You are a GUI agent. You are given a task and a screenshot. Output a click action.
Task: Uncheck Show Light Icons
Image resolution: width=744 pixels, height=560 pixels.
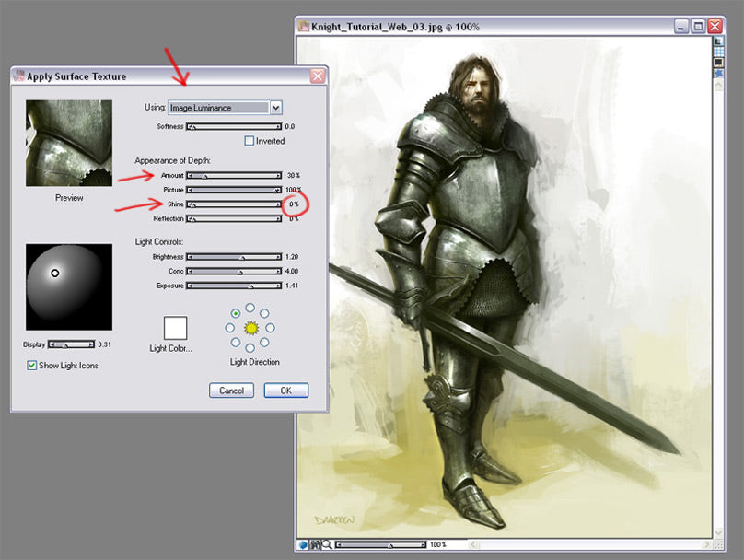(33, 365)
